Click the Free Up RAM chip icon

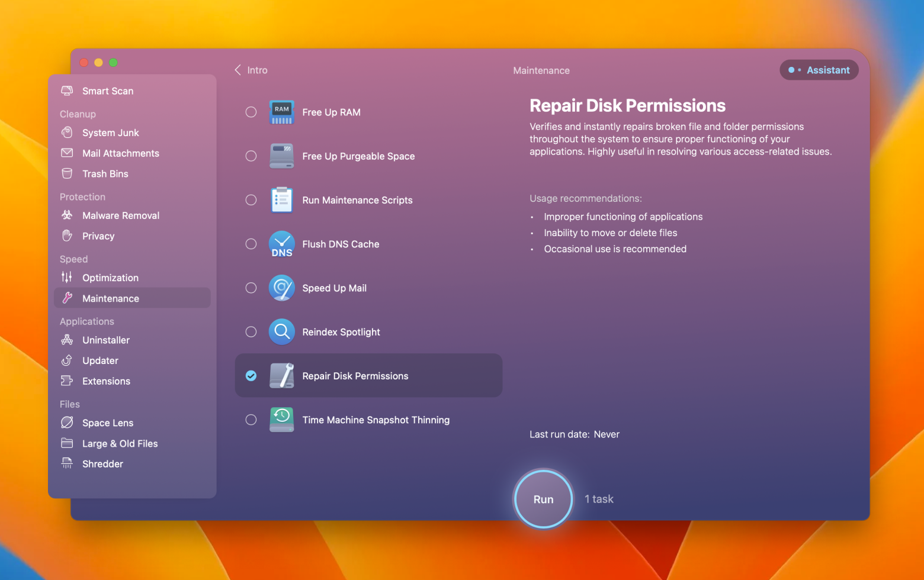pos(281,112)
